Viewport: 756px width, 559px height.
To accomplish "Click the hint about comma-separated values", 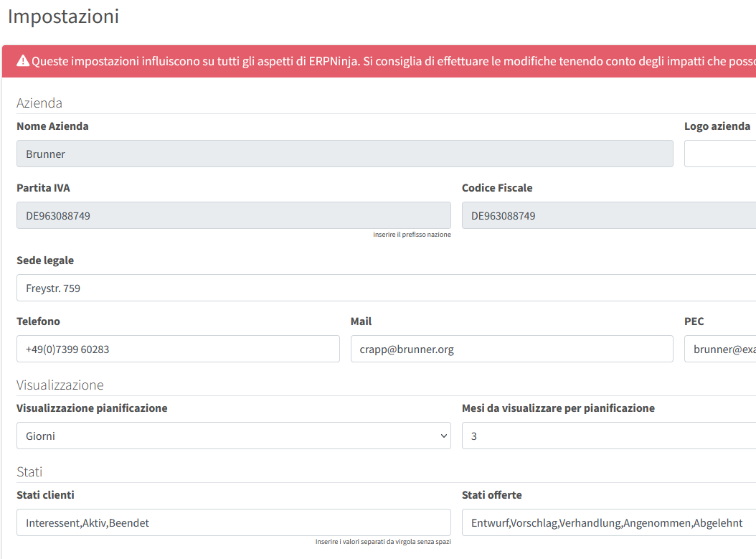I will [383, 542].
